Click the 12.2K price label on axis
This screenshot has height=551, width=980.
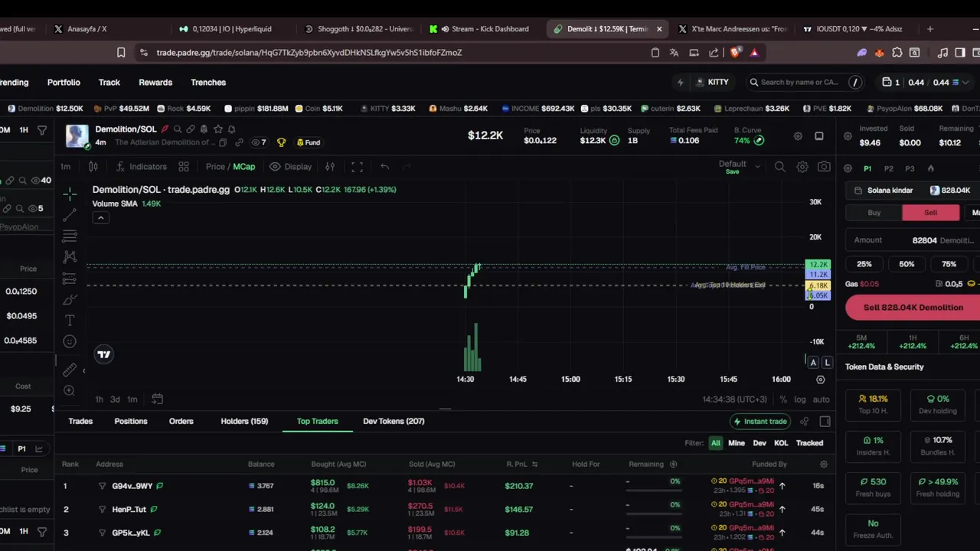click(x=818, y=265)
